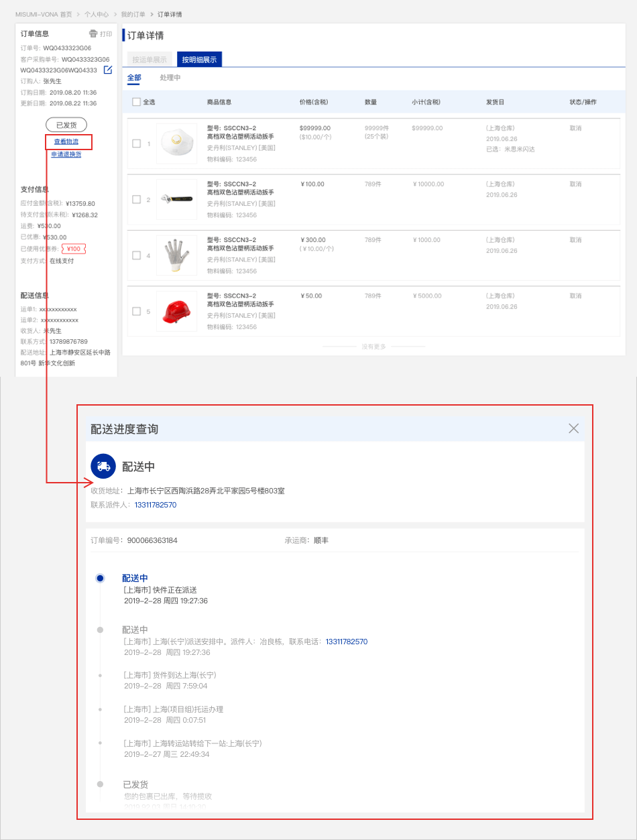Screen dimensions: 637x840
Task: Open the respirator mask product thumbnail
Action: coord(176,143)
